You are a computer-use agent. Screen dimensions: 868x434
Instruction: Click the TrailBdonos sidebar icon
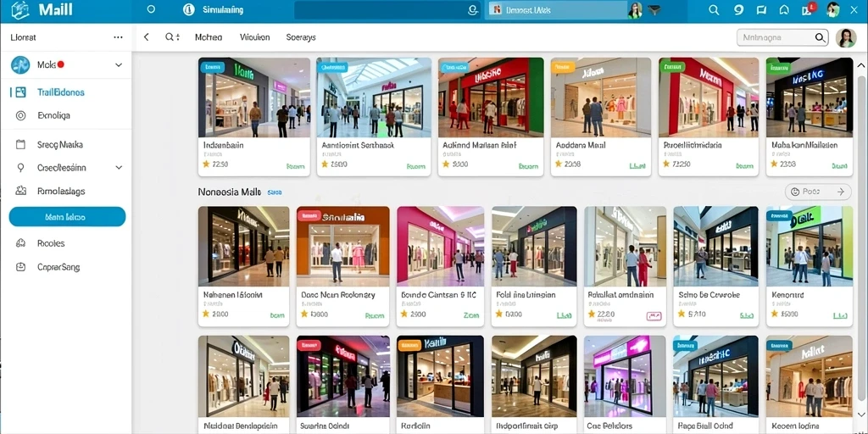(20, 92)
